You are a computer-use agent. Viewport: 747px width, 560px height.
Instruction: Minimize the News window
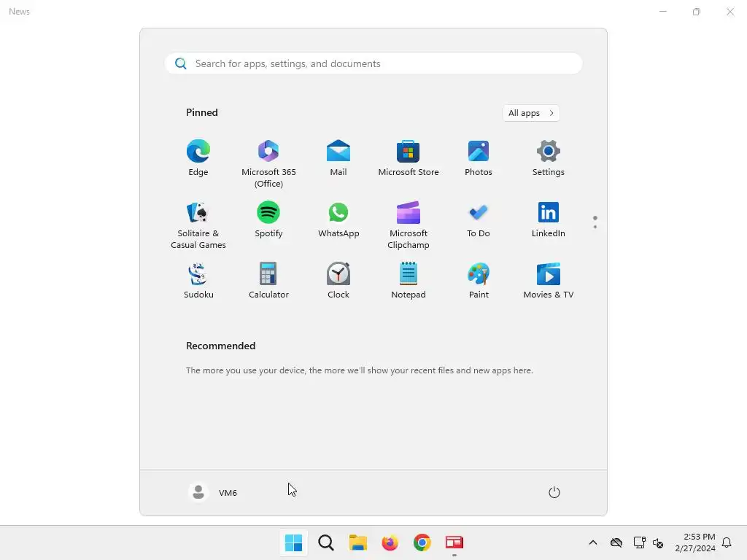point(662,12)
